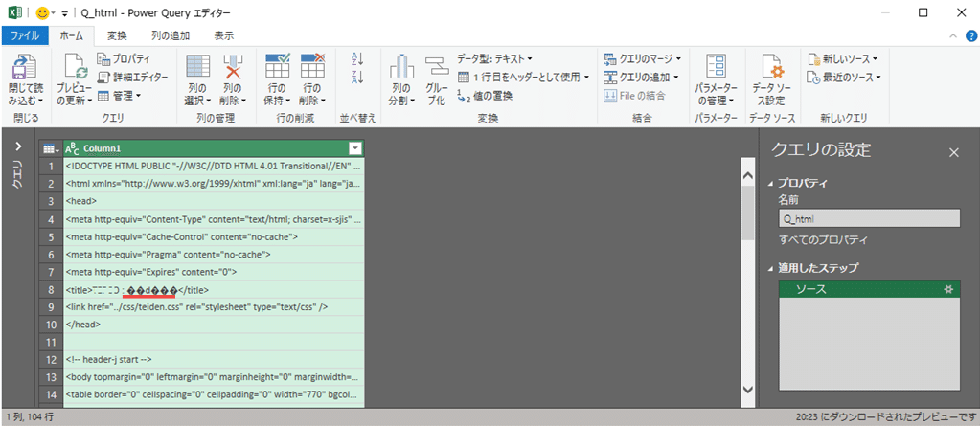Click the vertical scrollbar thumb
The width and height of the screenshot is (980, 426).
point(748,213)
